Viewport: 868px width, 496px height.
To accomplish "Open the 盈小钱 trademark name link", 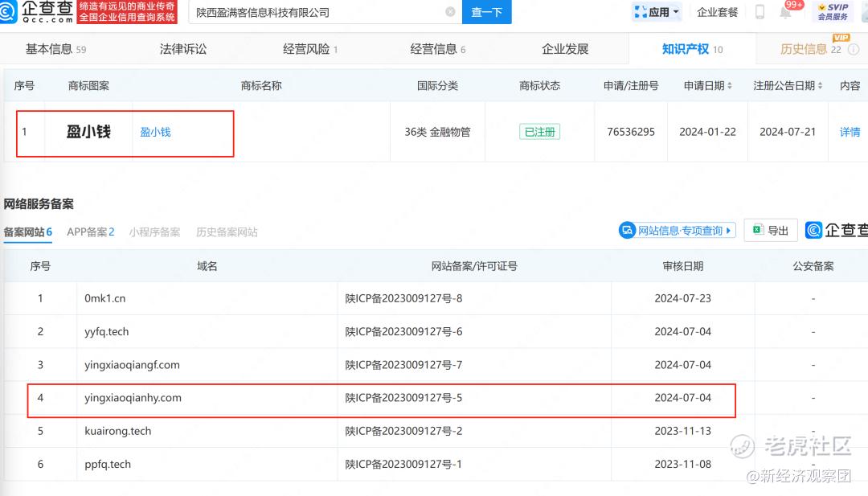I will click(155, 132).
